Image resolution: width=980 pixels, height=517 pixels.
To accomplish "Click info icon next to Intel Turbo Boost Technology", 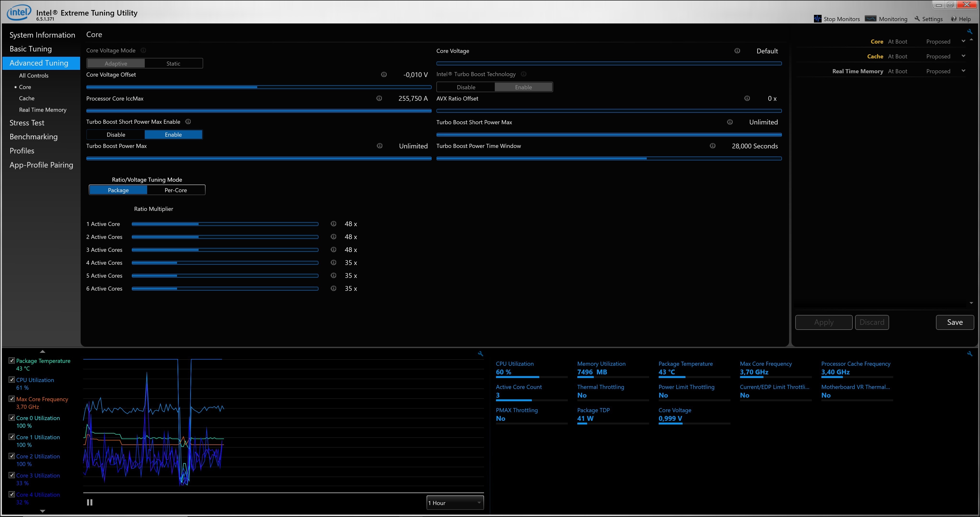I will click(523, 74).
